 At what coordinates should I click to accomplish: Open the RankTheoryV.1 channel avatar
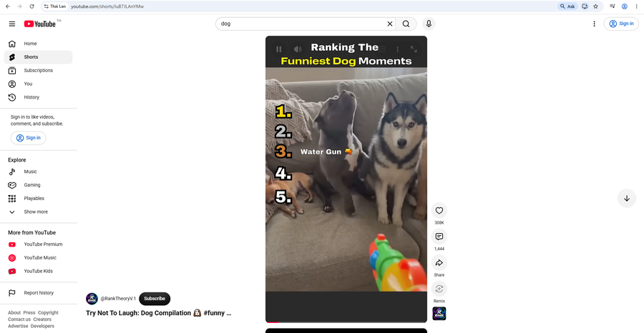coord(92,299)
